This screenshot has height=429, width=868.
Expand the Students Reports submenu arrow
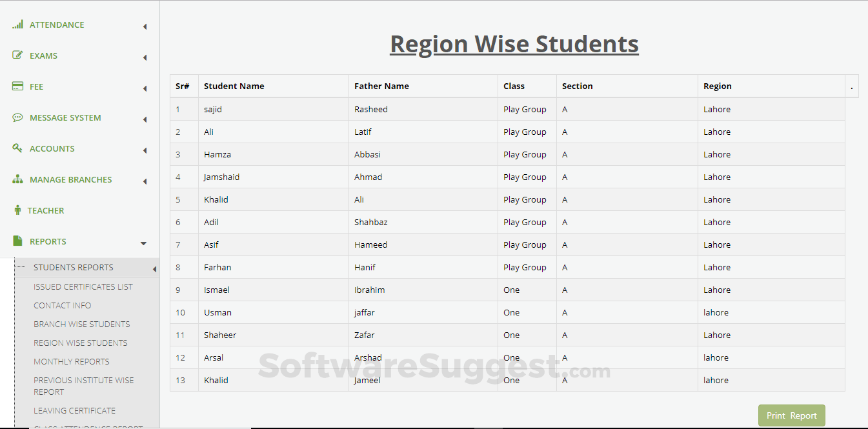(x=155, y=269)
